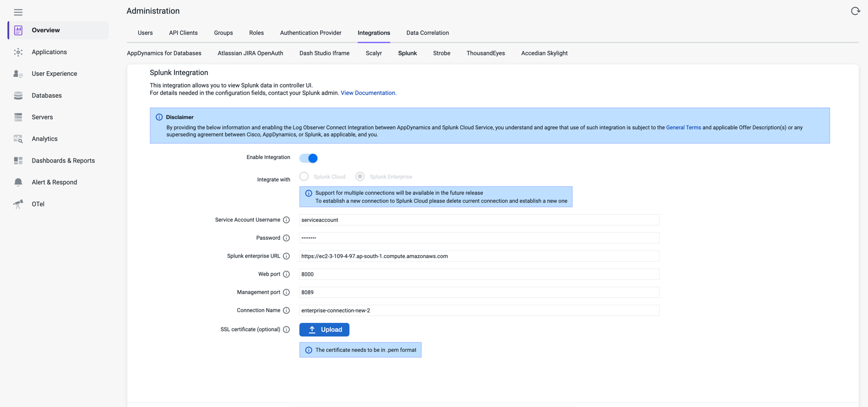Open the hamburger navigation menu

click(18, 12)
